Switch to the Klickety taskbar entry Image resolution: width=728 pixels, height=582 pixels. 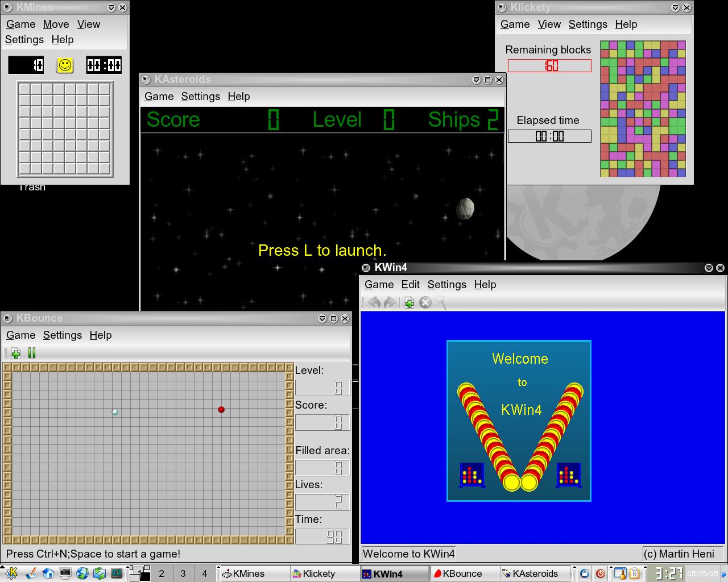pos(325,573)
